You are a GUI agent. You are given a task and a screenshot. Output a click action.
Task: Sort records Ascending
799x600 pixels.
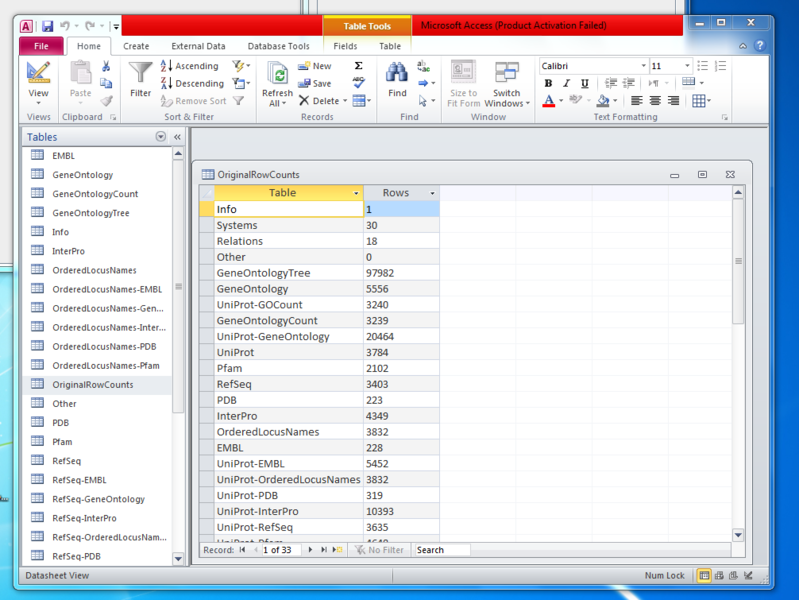coord(190,66)
